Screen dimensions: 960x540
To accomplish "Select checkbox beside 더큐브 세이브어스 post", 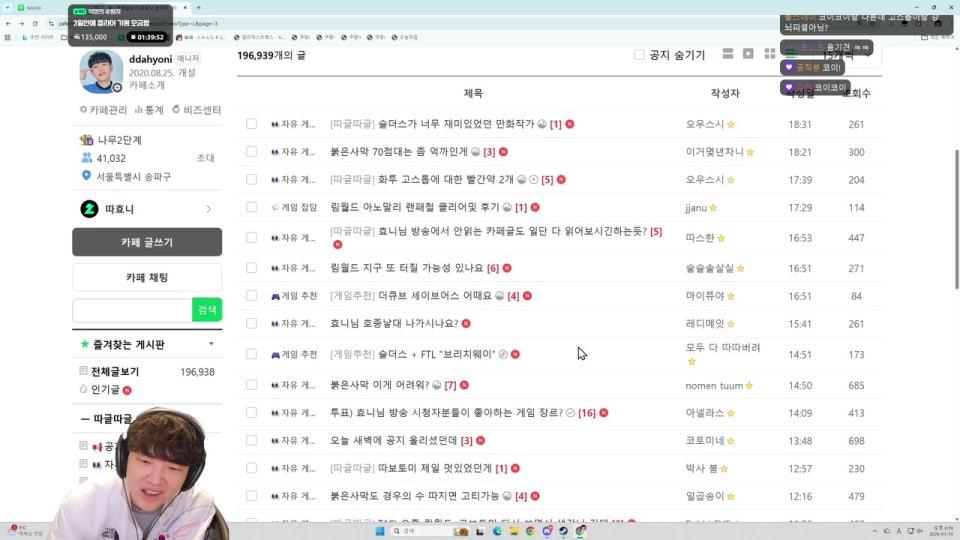I will pos(251,296).
